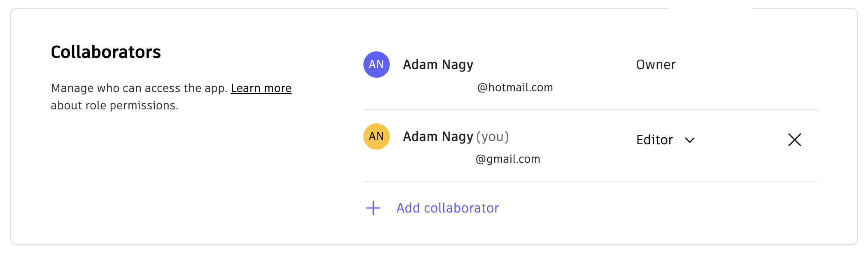Select the Adam Nagy (you) name
The height and width of the screenshot is (254, 868).
(x=456, y=136)
